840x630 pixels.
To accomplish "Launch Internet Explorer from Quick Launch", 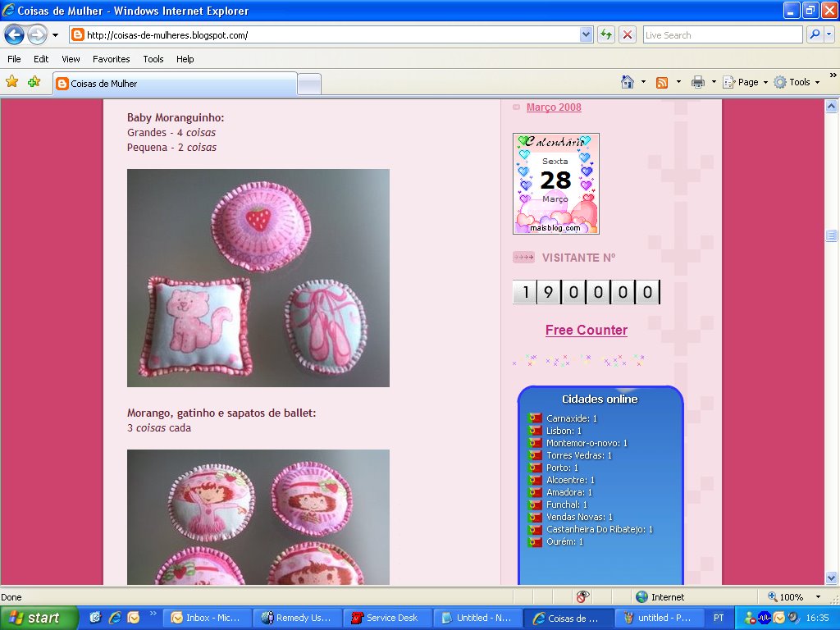I will (x=115, y=618).
